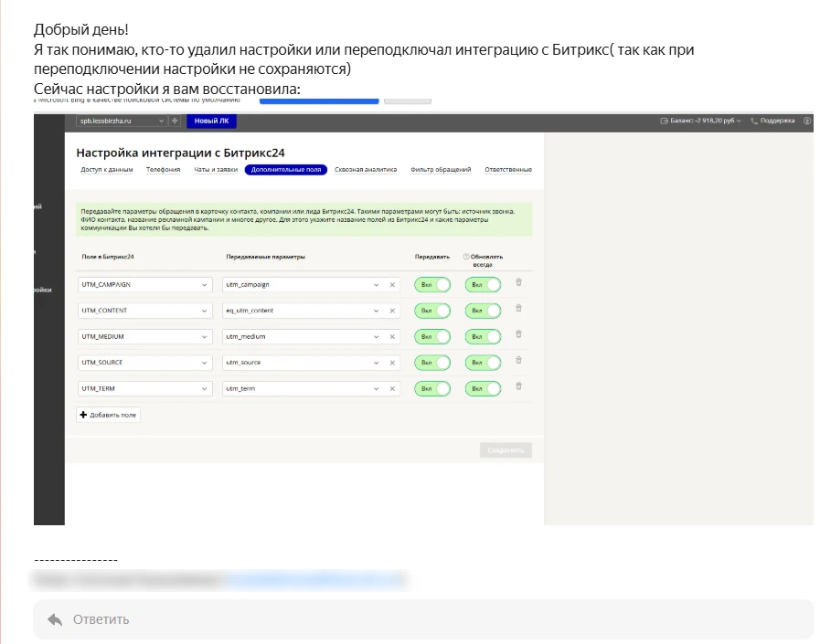
Task: Toggle Обновлять всегда for UTM_CONTENT row
Action: coord(484,311)
